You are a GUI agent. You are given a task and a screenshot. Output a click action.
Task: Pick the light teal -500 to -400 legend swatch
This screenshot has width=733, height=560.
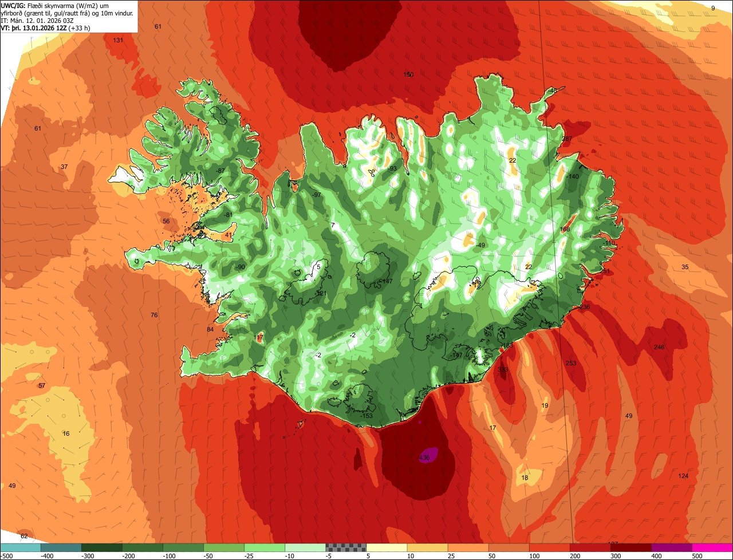coord(20,547)
